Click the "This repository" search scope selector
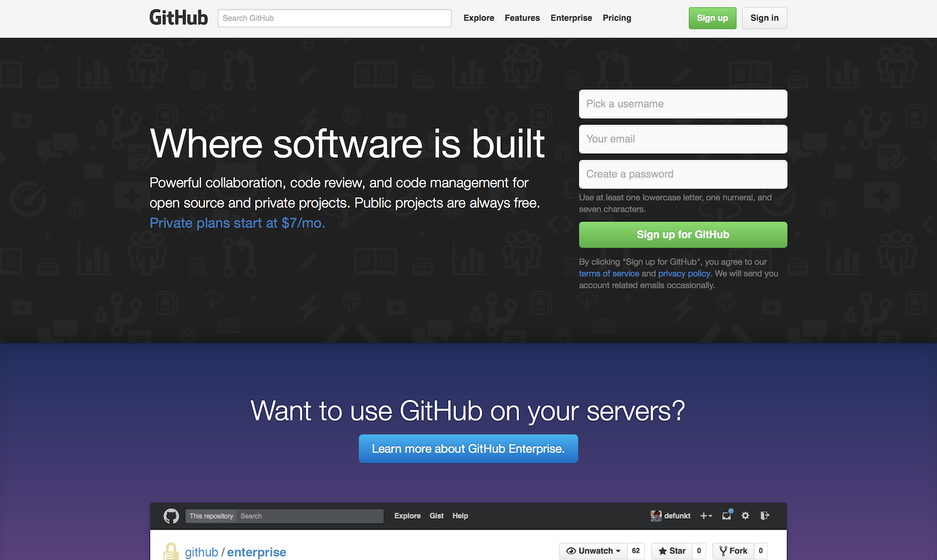Image resolution: width=937 pixels, height=560 pixels. click(211, 516)
